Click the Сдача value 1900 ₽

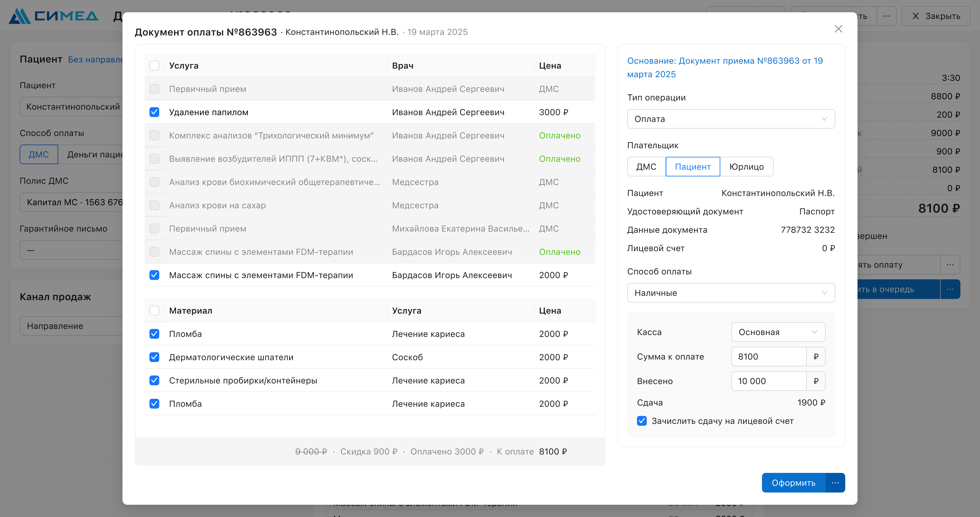(811, 402)
